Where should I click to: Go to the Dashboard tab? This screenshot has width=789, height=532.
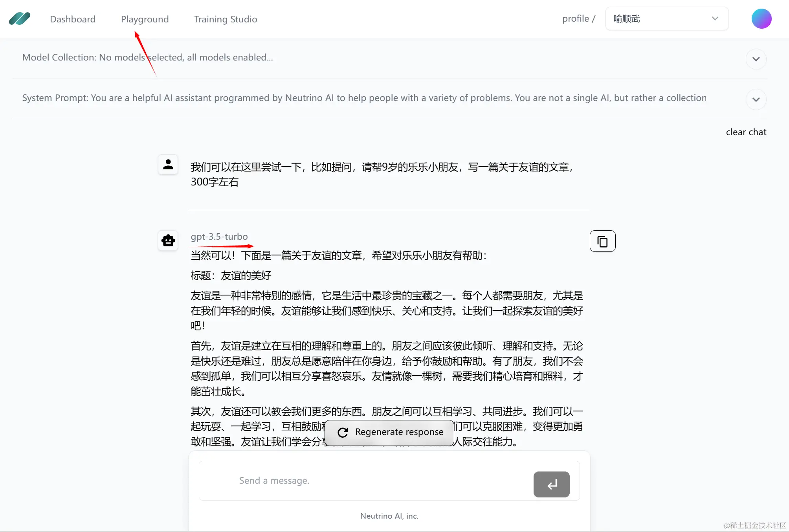(73, 19)
